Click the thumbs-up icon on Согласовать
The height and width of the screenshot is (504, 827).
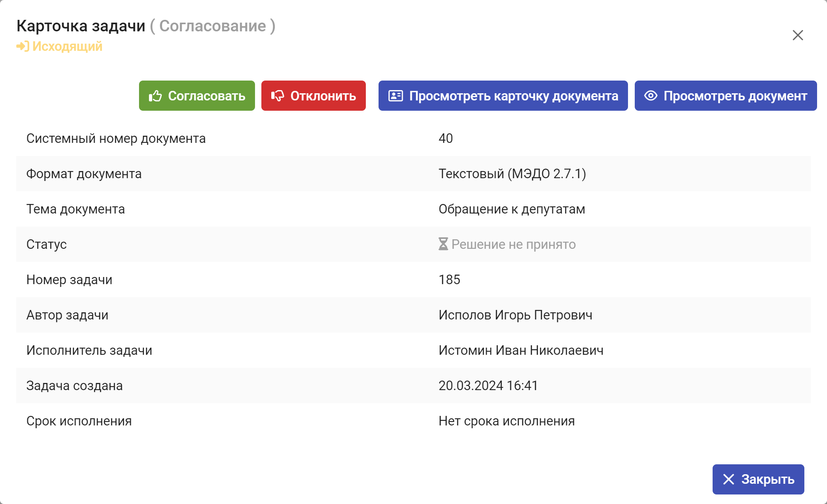point(155,96)
